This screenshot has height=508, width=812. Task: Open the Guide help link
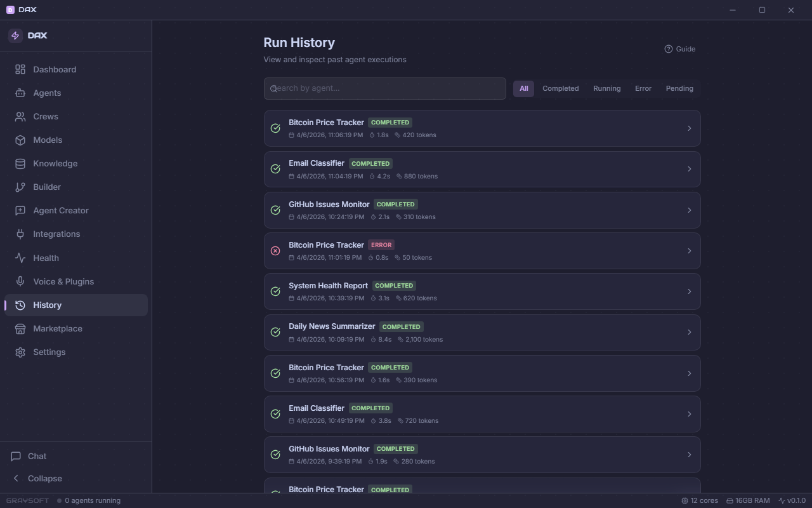[x=680, y=49]
